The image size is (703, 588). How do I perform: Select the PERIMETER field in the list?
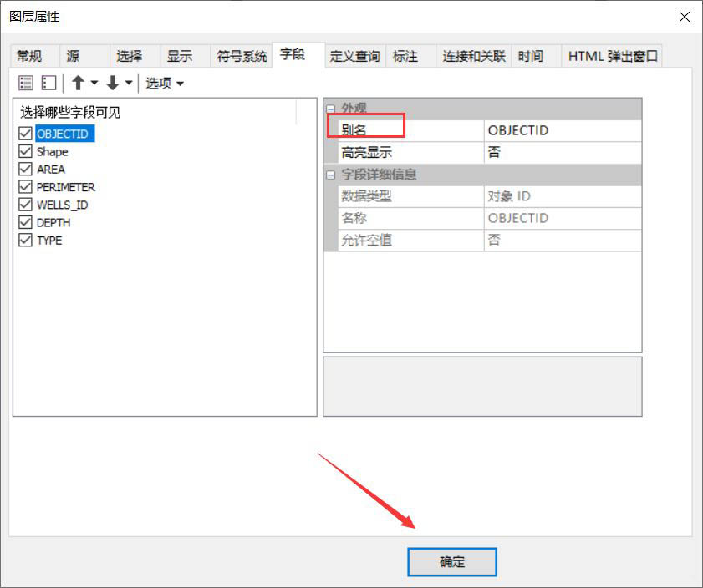coord(65,186)
